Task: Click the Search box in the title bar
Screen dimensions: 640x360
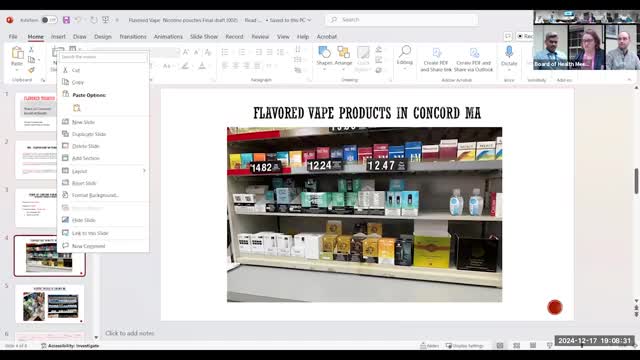Action: tap(402, 20)
